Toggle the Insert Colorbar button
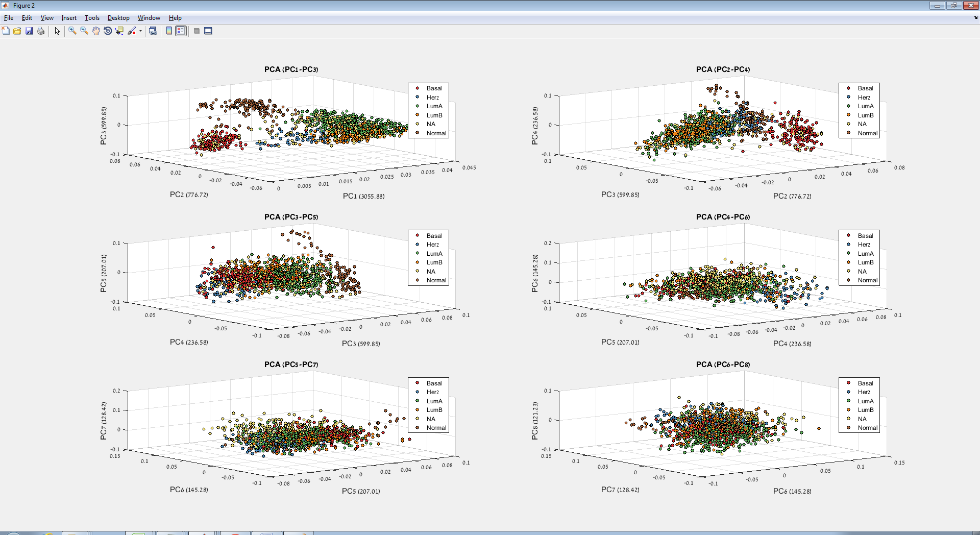 tap(169, 31)
